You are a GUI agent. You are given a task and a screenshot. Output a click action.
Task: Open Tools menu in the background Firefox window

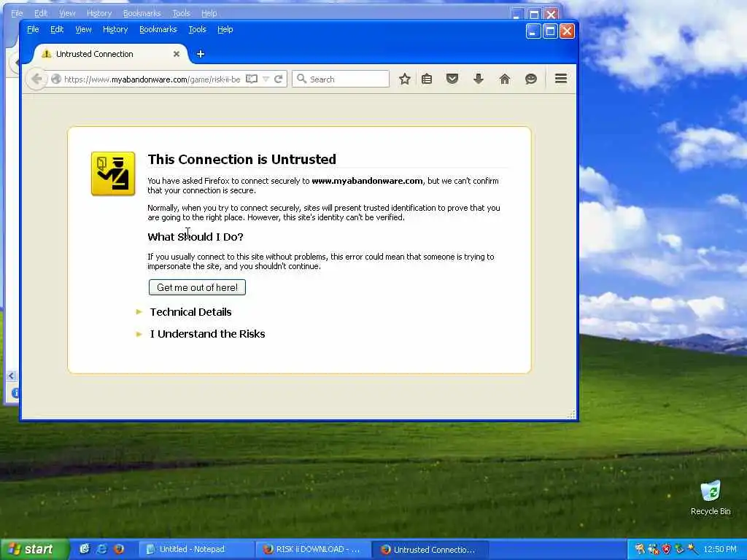pyautogui.click(x=181, y=13)
